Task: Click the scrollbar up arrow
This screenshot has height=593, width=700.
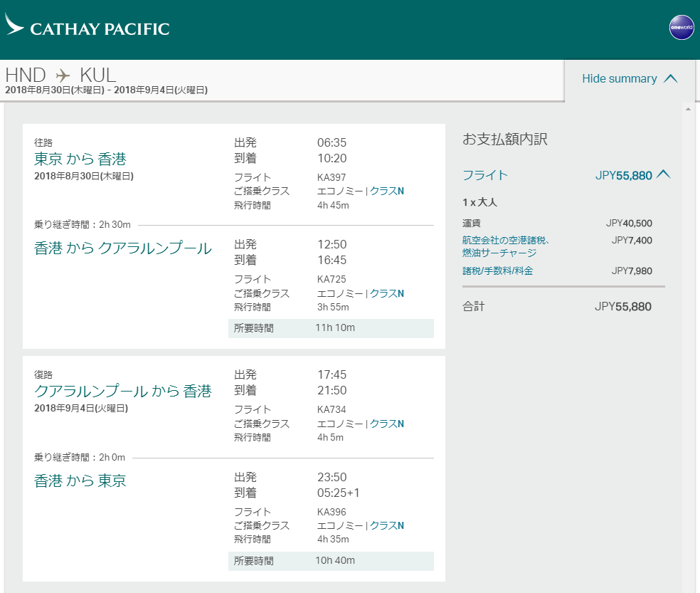Action: point(688,109)
